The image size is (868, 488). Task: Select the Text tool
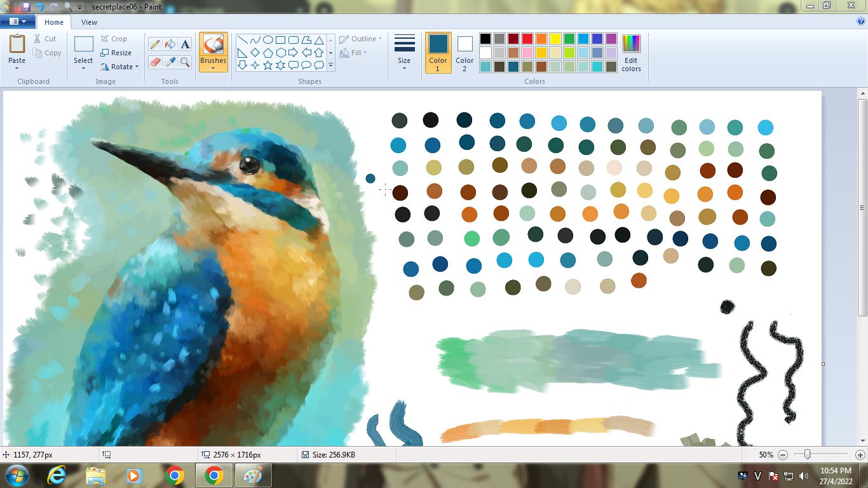tap(185, 44)
